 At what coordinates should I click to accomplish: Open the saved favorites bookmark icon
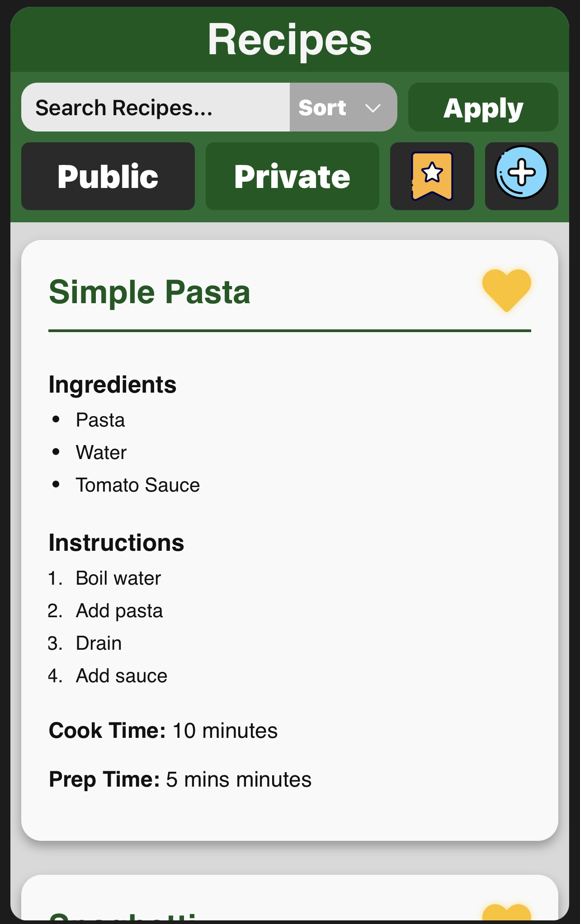click(432, 176)
